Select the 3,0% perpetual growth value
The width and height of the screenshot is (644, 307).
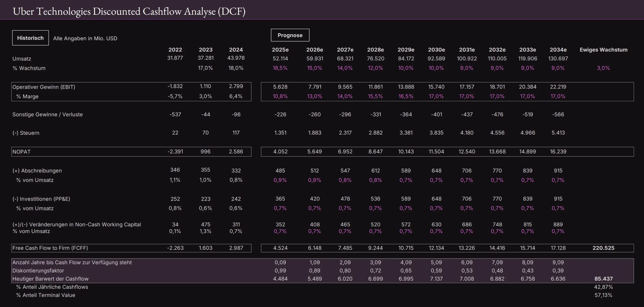click(603, 68)
